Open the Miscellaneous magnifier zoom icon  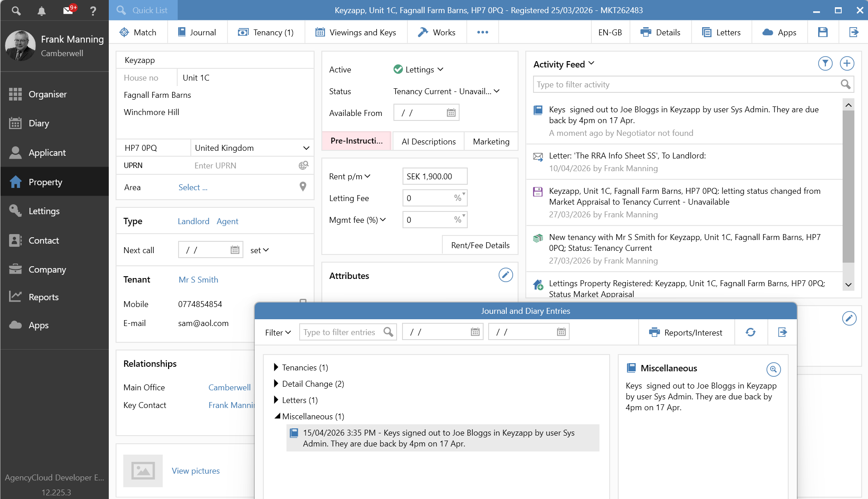pos(773,369)
